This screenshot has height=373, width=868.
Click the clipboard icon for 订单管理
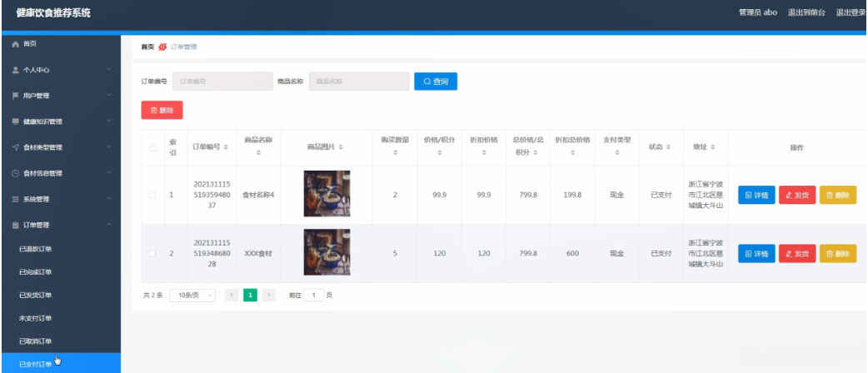[x=16, y=226]
